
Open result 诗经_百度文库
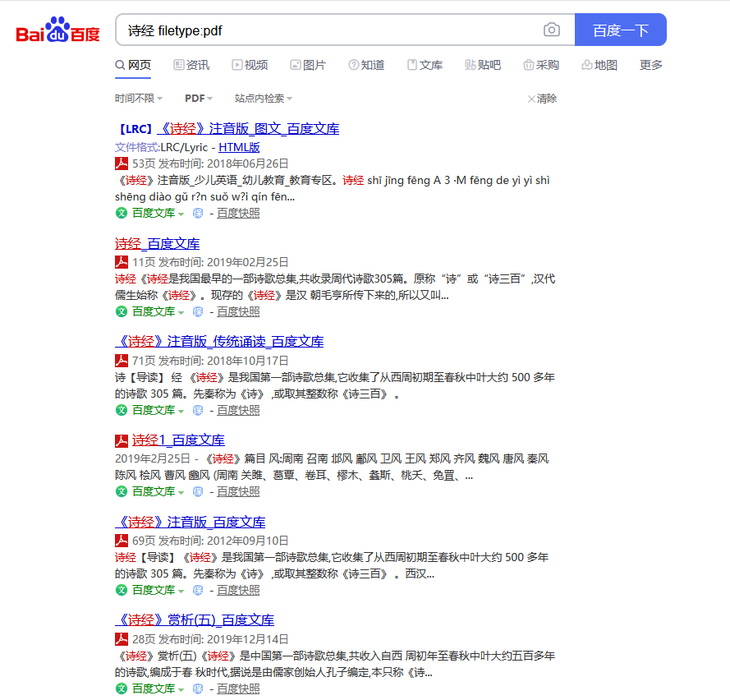point(158,243)
